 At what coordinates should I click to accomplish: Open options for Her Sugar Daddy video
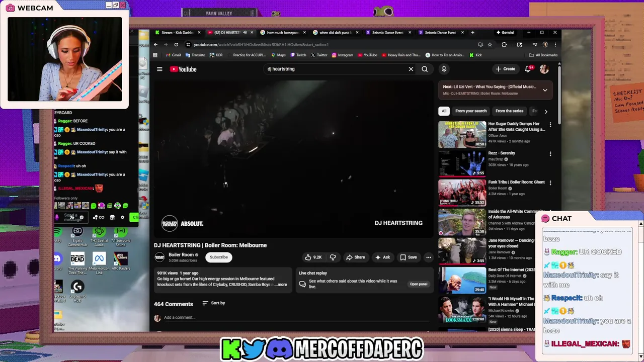tap(550, 124)
